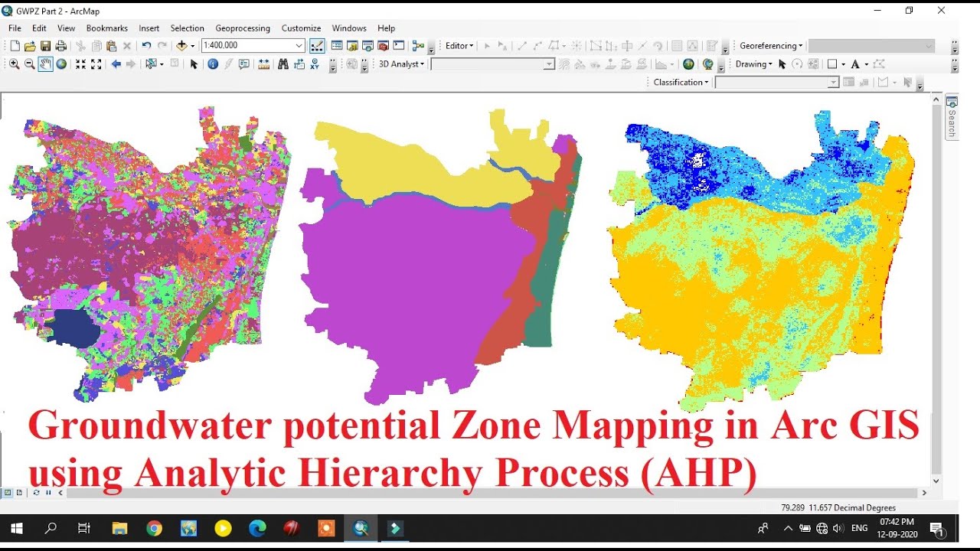Open File Explorer from the taskbar
The width and height of the screenshot is (980, 551).
[x=119, y=528]
